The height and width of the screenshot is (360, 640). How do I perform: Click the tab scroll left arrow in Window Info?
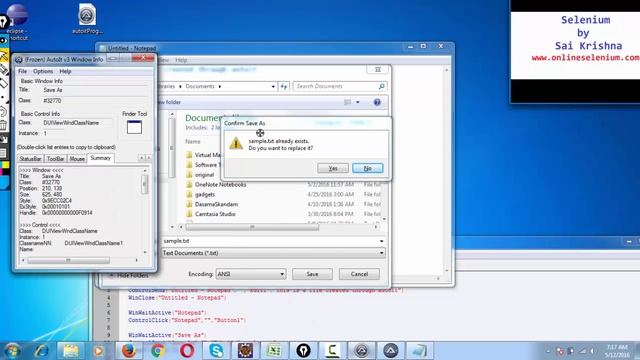click(141, 158)
